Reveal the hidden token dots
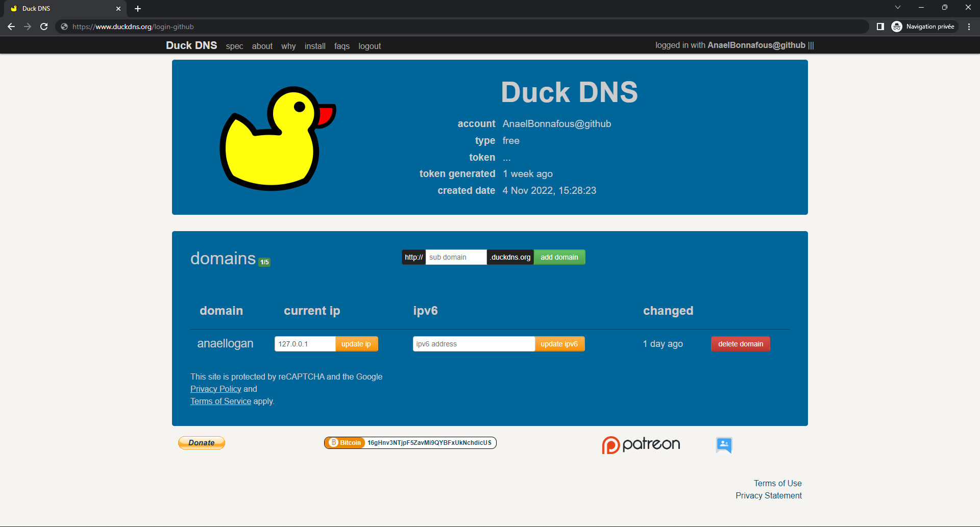Viewport: 980px width, 527px height. click(x=506, y=158)
